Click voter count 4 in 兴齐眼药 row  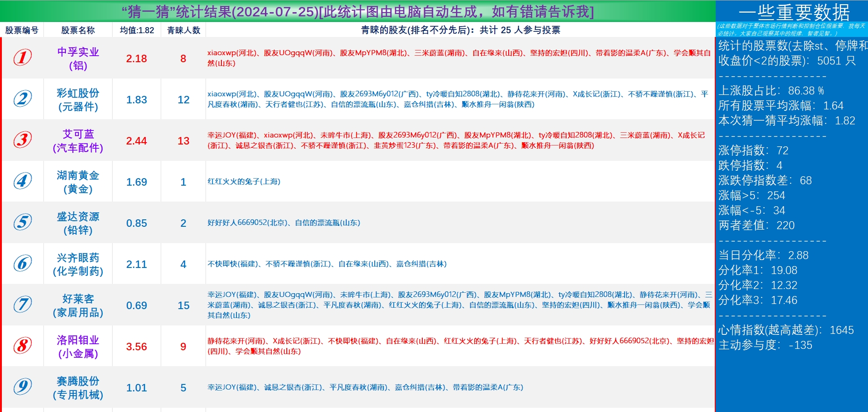183,264
